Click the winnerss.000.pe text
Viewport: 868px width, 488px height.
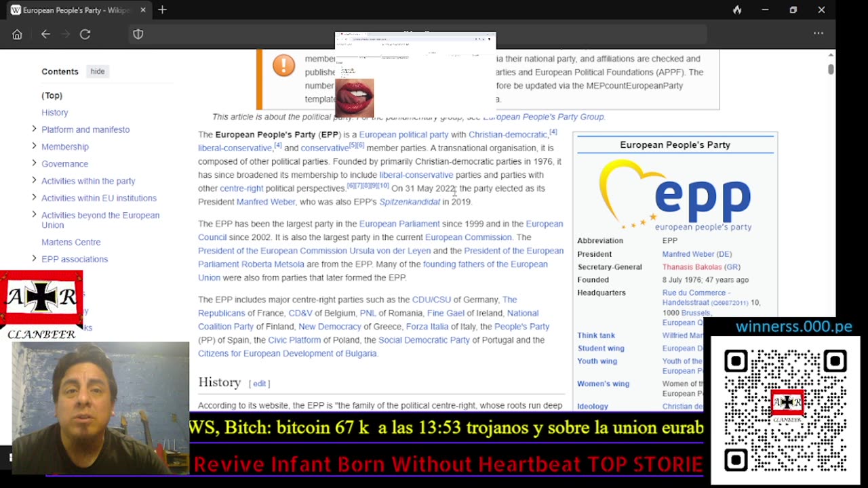(x=793, y=327)
